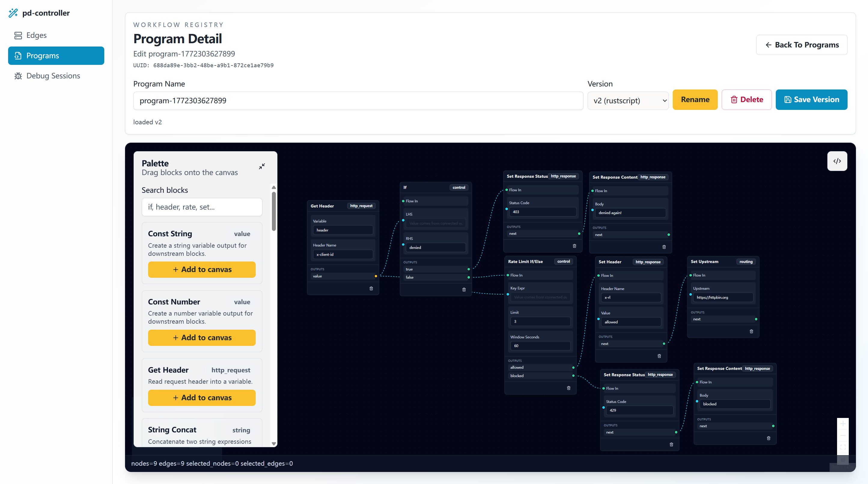868x484 pixels.
Task: Select the 'next' output handle on the Set Upstream node
Action: pyautogui.click(x=756, y=319)
